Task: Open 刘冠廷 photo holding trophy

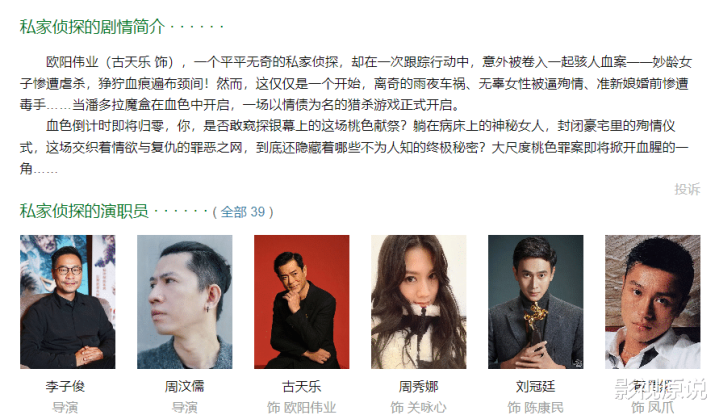Action: click(535, 302)
